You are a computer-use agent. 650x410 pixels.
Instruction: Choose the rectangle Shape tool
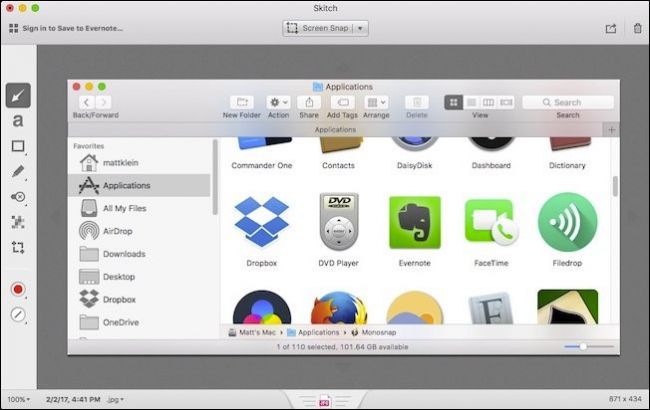18,146
